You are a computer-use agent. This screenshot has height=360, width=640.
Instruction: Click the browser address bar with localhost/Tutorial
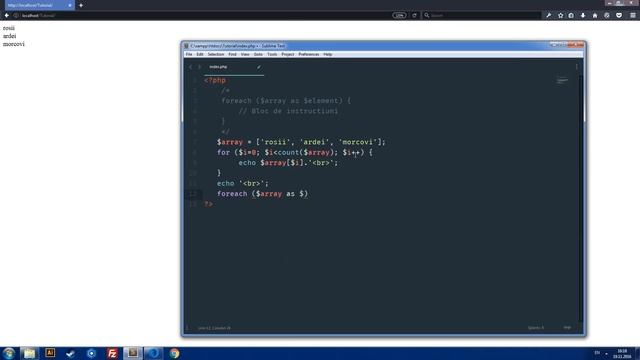coord(204,16)
